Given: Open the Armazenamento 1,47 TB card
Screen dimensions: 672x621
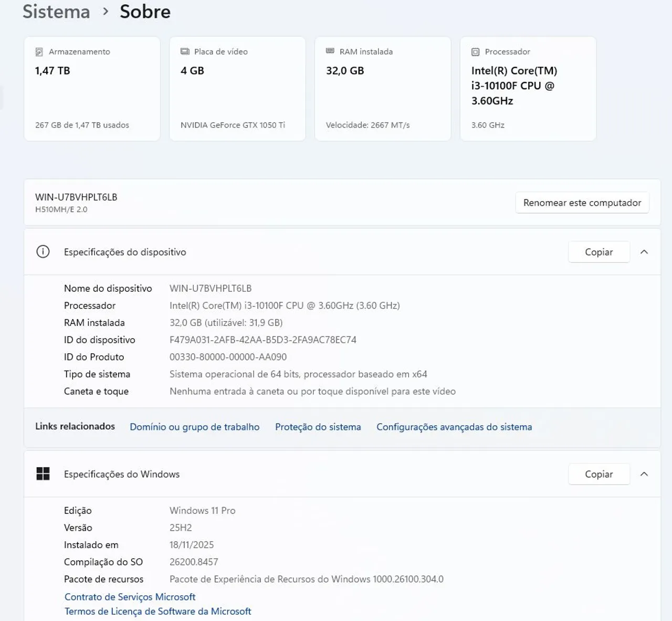Looking at the screenshot, I should 92,89.
